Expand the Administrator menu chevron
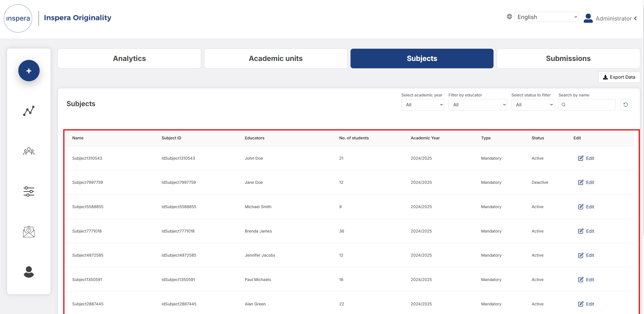The width and height of the screenshot is (644, 314). pos(636,18)
